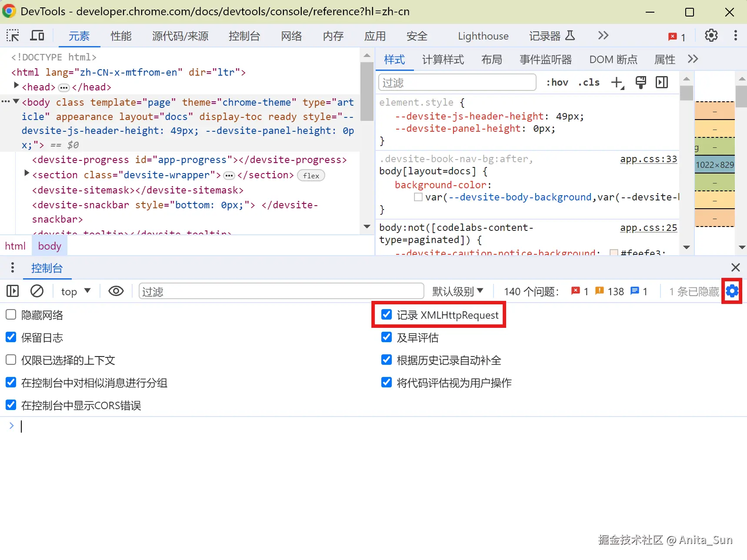Show the console sidebar
This screenshot has width=747, height=560.
coord(13,291)
